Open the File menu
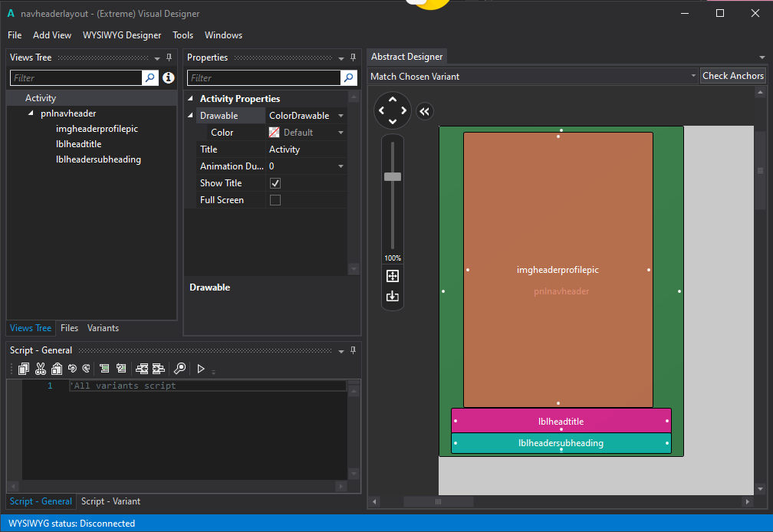The image size is (773, 532). point(15,35)
